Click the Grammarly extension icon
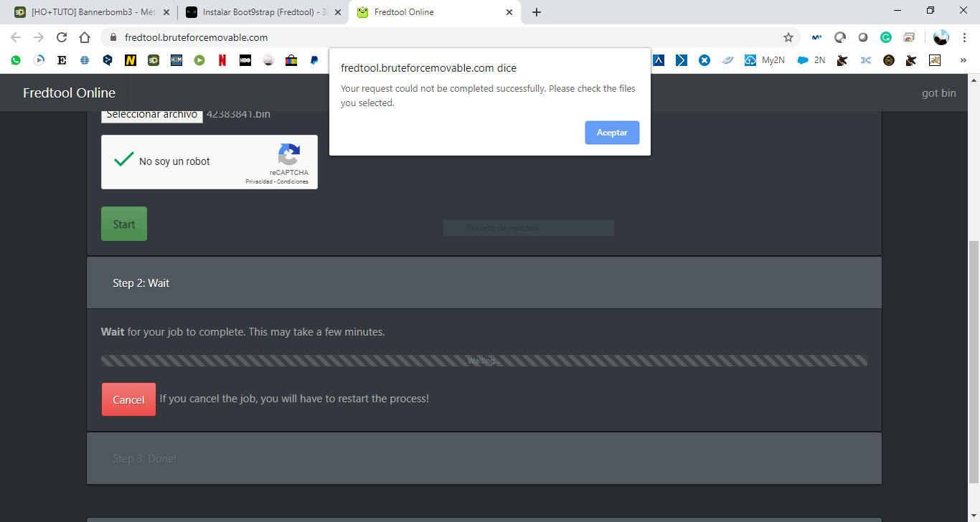980x522 pixels. click(886, 37)
